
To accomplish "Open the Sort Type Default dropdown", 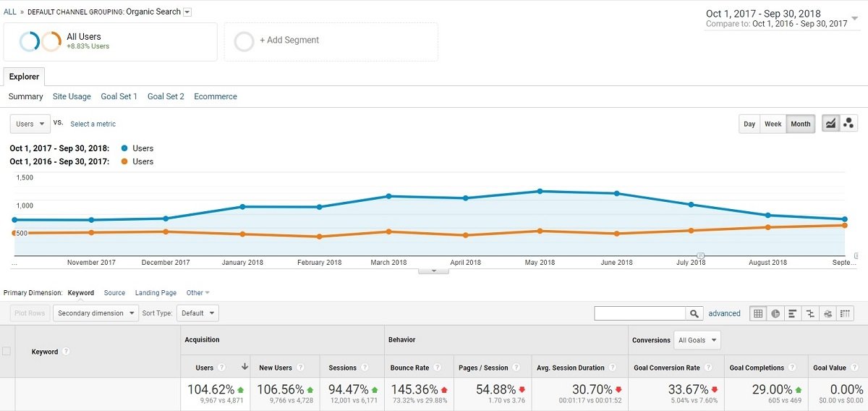I will click(197, 313).
